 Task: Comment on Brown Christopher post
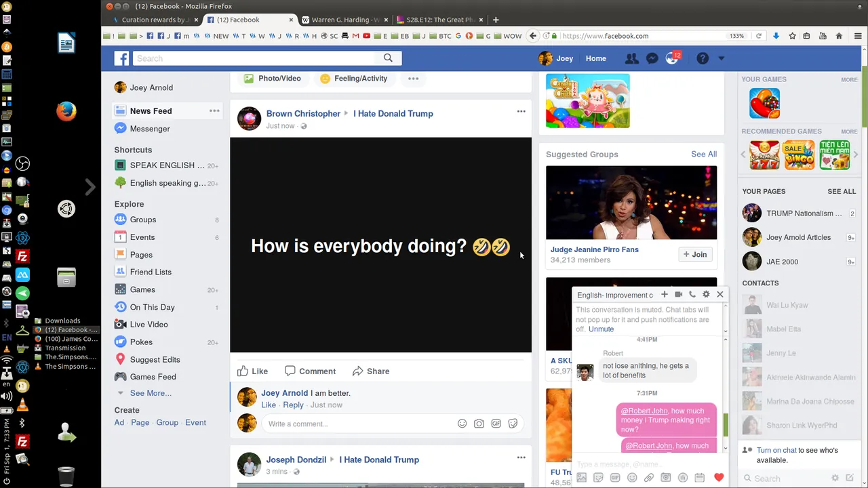click(310, 371)
